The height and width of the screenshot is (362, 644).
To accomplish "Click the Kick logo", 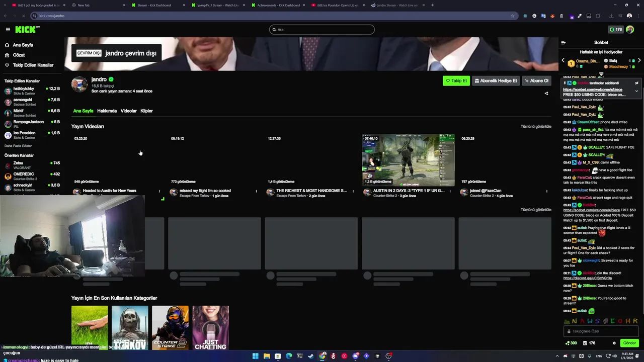I will click(27, 30).
